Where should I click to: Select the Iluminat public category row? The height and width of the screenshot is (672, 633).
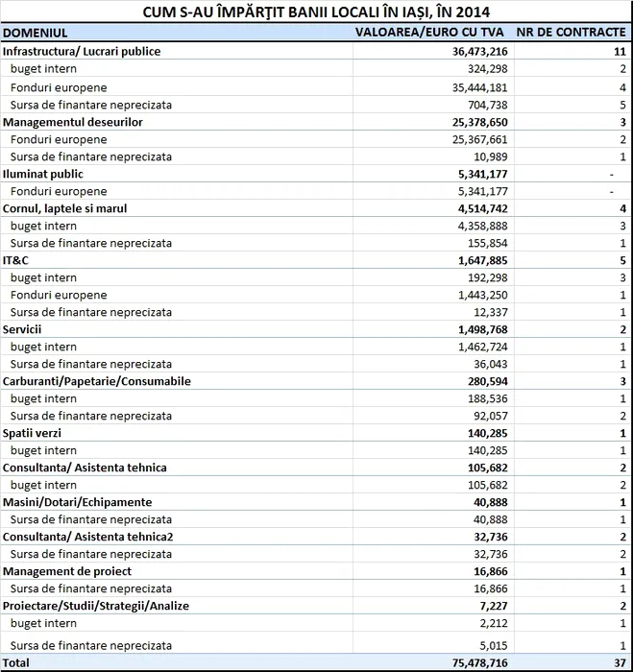coord(43,174)
